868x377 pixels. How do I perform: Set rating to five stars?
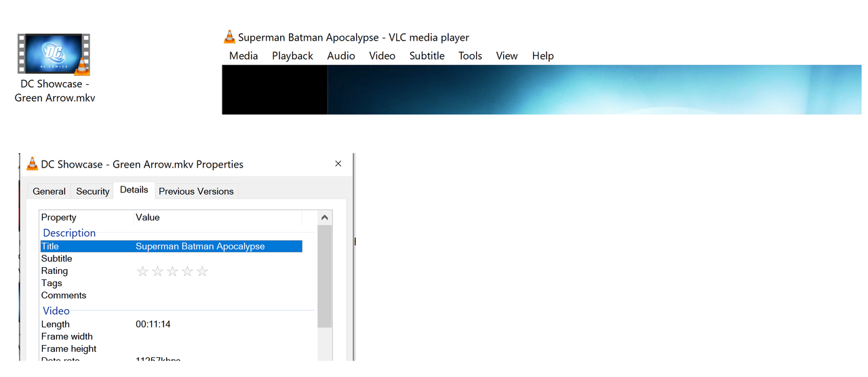(x=202, y=271)
